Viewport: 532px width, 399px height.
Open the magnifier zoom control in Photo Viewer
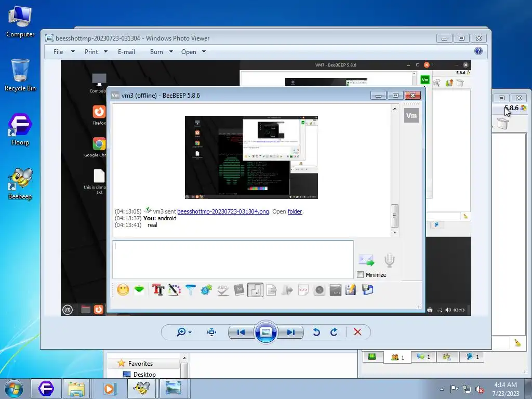pyautogui.click(x=184, y=332)
